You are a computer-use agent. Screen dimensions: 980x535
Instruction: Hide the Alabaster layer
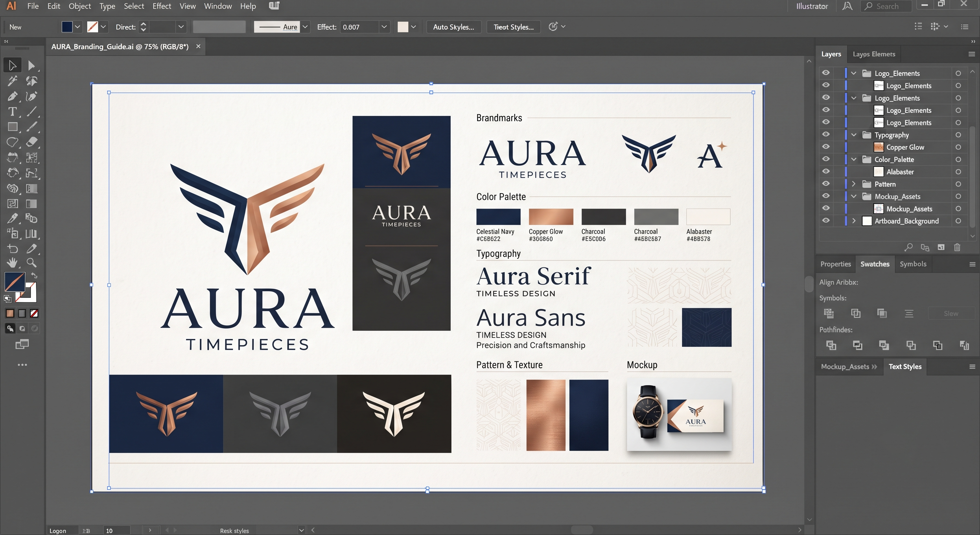(825, 172)
